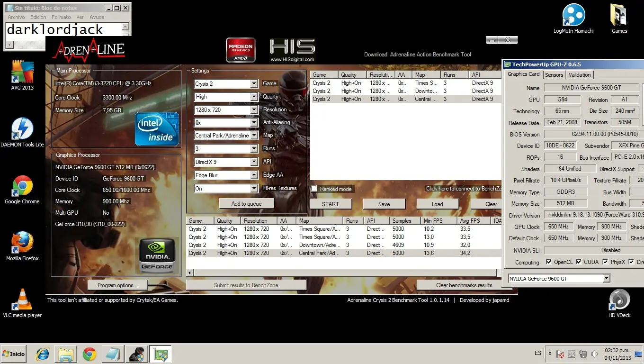Click the results table horizontal scrollbar

(x=344, y=273)
